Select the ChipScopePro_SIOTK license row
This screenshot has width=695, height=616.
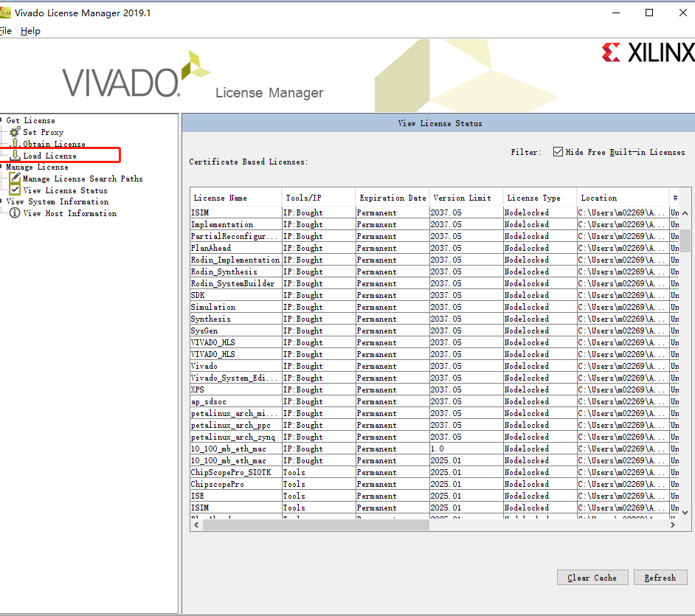[x=435, y=472]
